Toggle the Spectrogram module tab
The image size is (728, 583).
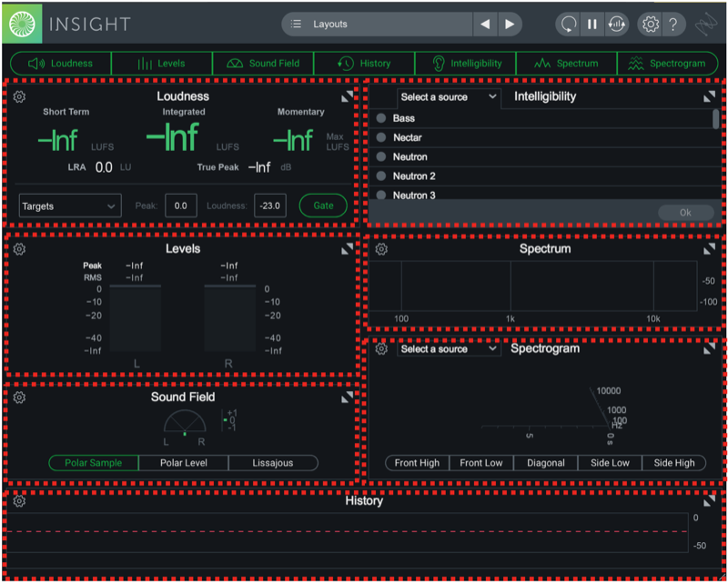(x=667, y=64)
